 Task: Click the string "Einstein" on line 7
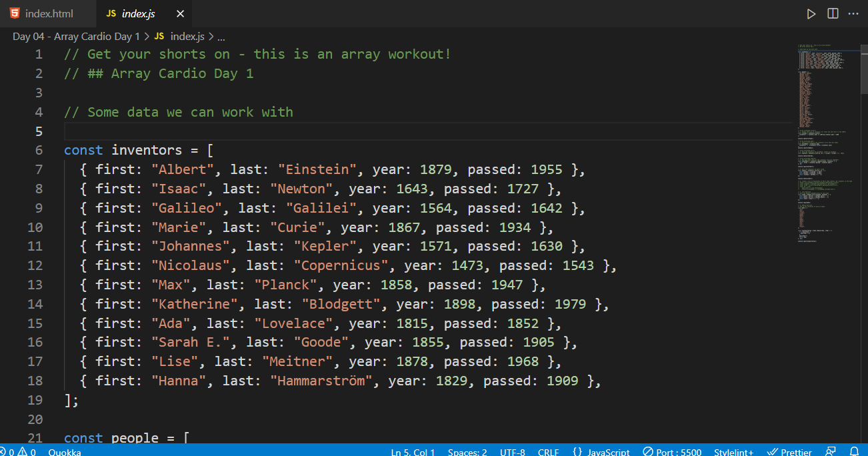coord(317,169)
